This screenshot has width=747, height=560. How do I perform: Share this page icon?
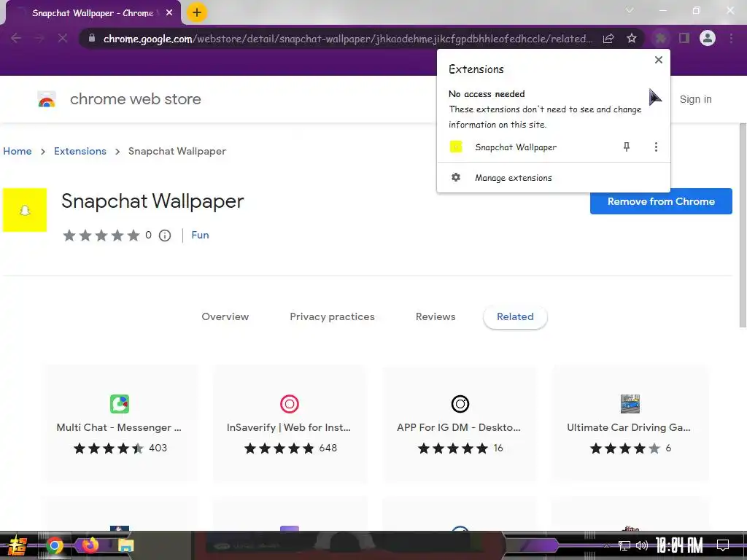608,39
